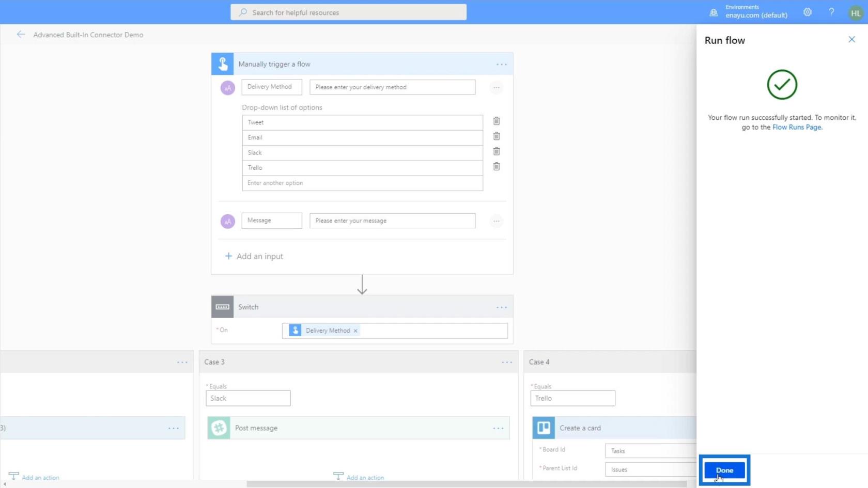Collapse the Create a card action

tap(614, 428)
